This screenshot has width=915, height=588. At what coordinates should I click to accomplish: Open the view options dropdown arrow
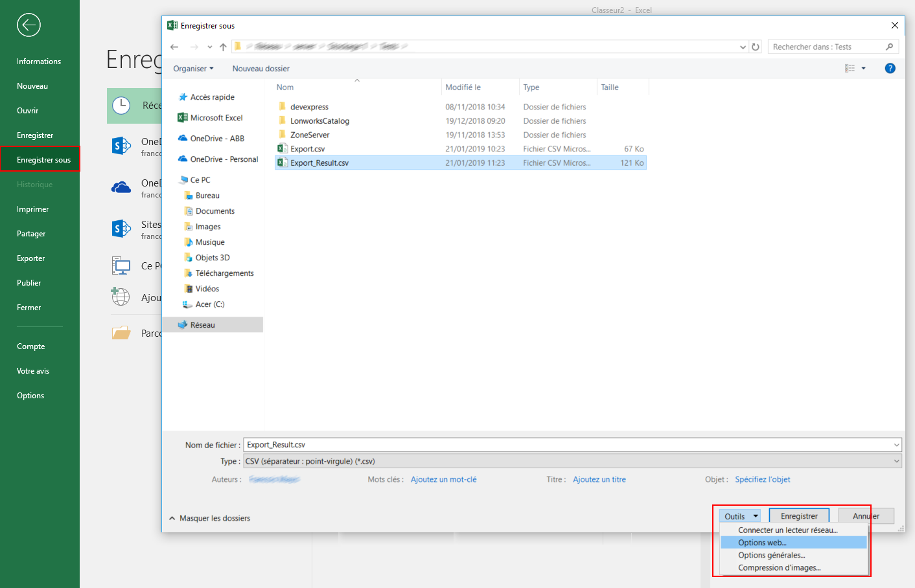point(863,68)
